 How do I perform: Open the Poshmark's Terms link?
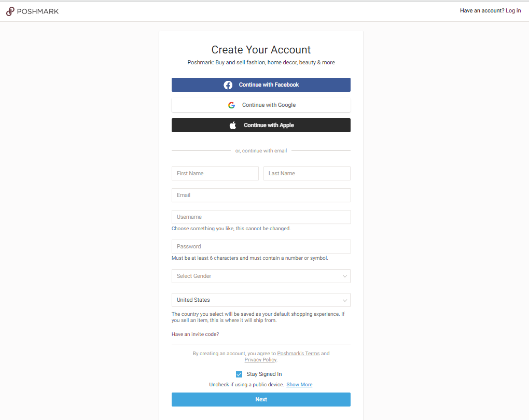tap(298, 354)
